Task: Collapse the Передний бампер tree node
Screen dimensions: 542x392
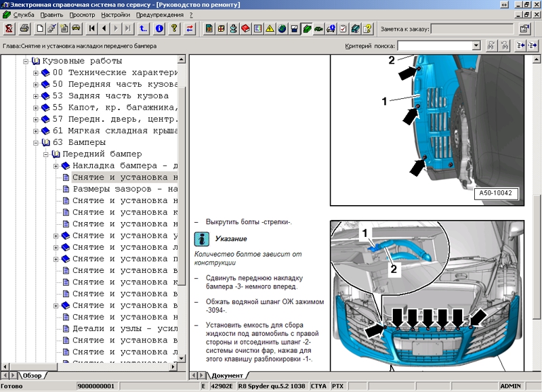Action: (x=47, y=154)
